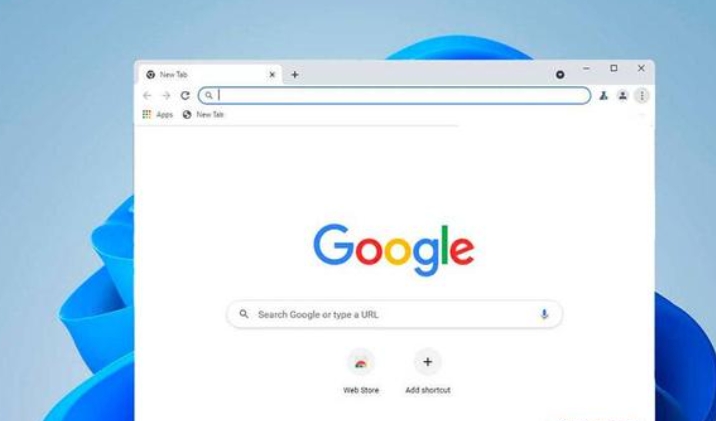Open the Chrome Labs flask icon
This screenshot has height=421, width=716.
click(604, 95)
